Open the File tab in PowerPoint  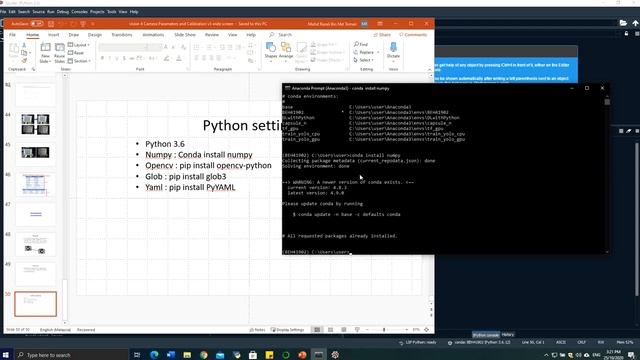coord(13,35)
